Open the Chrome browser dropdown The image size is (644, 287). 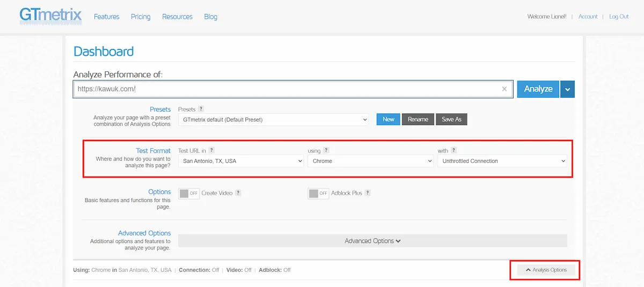pyautogui.click(x=370, y=161)
